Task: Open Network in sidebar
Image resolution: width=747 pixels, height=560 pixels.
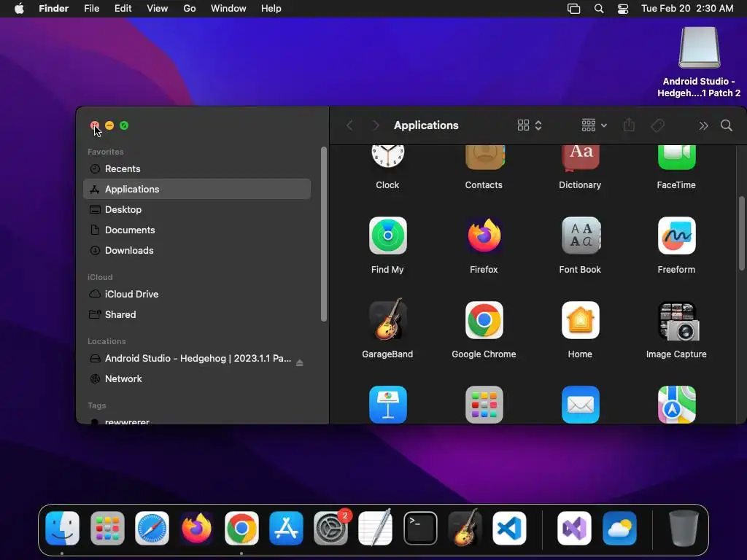Action: [197, 379]
